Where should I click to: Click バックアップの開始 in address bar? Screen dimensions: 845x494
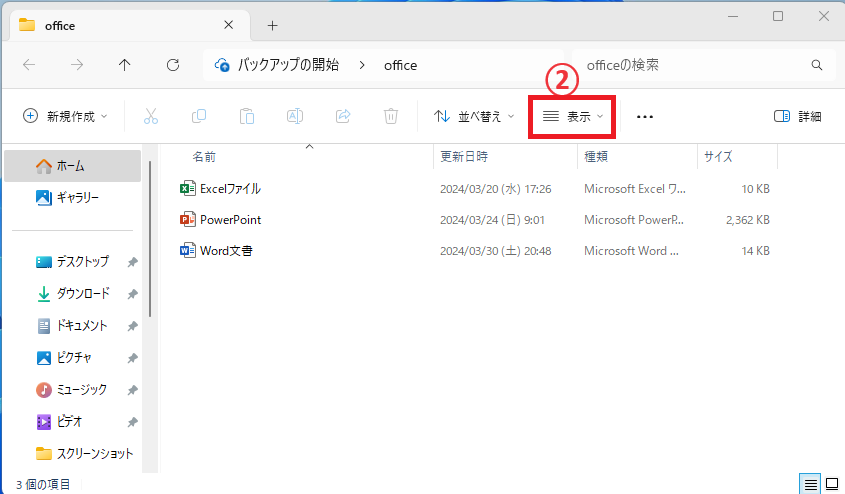(x=288, y=65)
